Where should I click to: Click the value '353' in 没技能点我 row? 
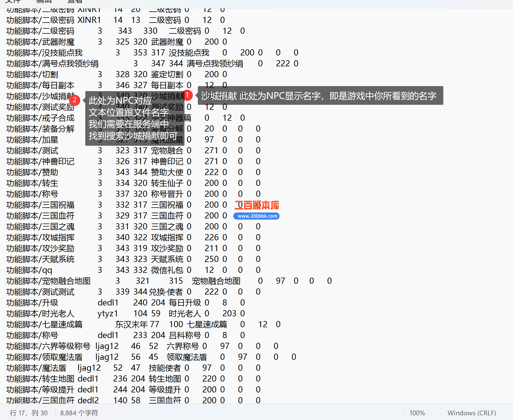coord(140,53)
